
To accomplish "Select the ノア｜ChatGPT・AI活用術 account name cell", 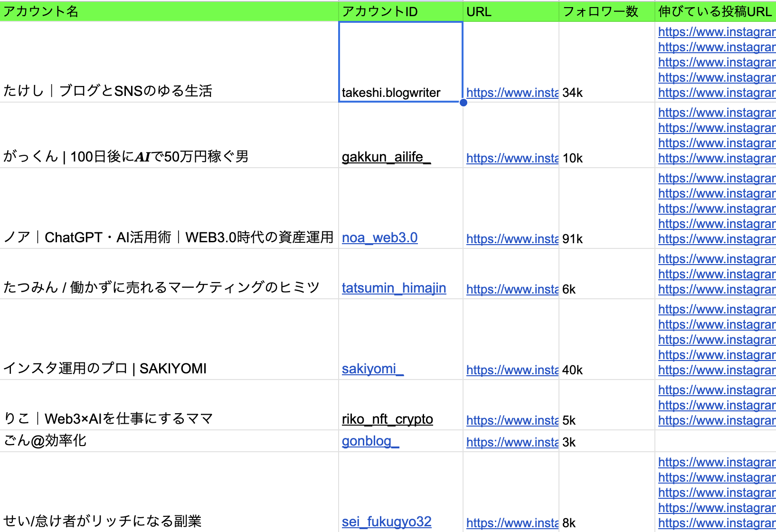I will click(169, 209).
